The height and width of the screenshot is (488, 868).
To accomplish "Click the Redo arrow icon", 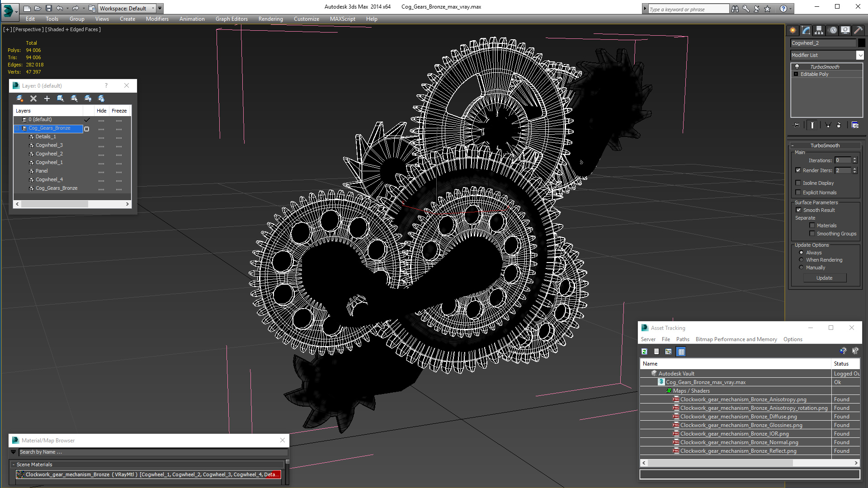I will pyautogui.click(x=75, y=8).
